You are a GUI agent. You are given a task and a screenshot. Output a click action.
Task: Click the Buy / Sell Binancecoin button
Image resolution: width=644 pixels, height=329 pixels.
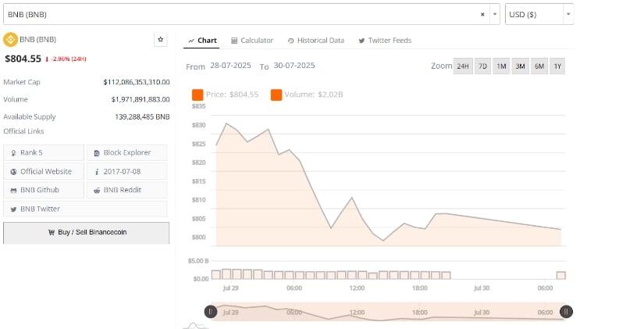86,233
